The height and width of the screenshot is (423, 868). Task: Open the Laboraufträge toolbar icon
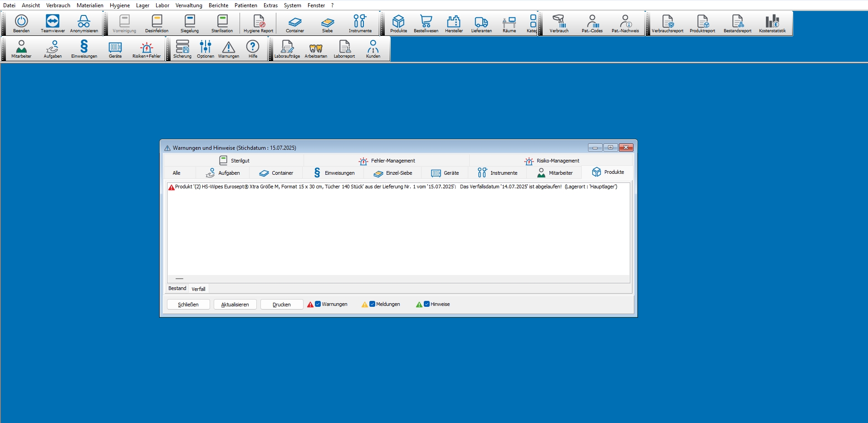287,49
